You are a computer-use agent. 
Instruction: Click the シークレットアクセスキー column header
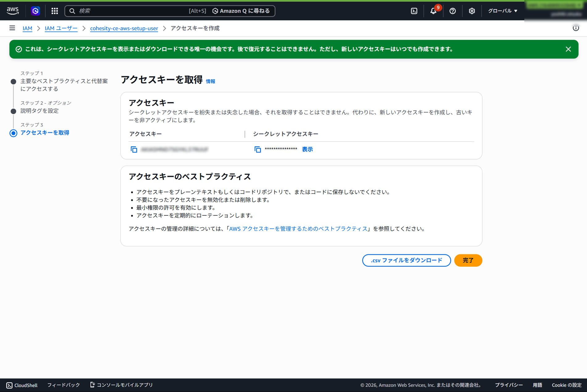tap(286, 134)
